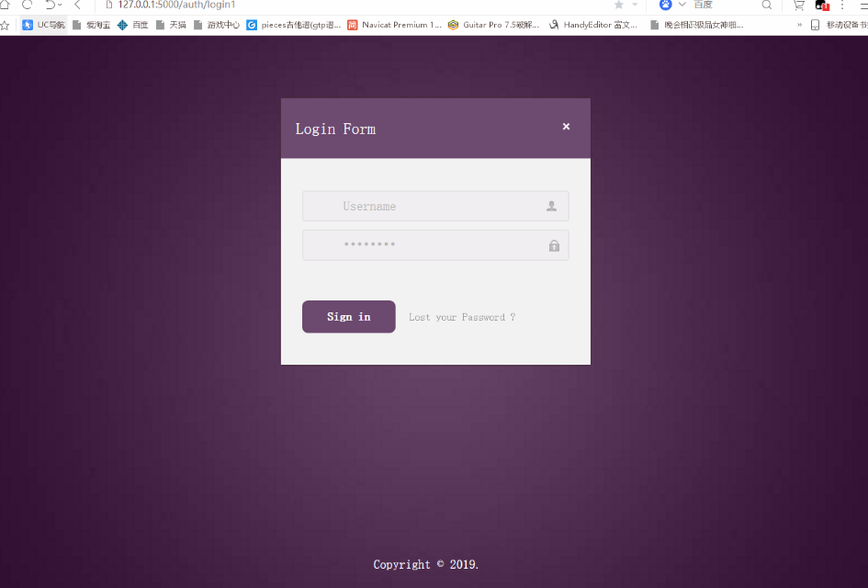The image size is (868, 588).
Task: Click the Login Form heading text
Action: [335, 129]
